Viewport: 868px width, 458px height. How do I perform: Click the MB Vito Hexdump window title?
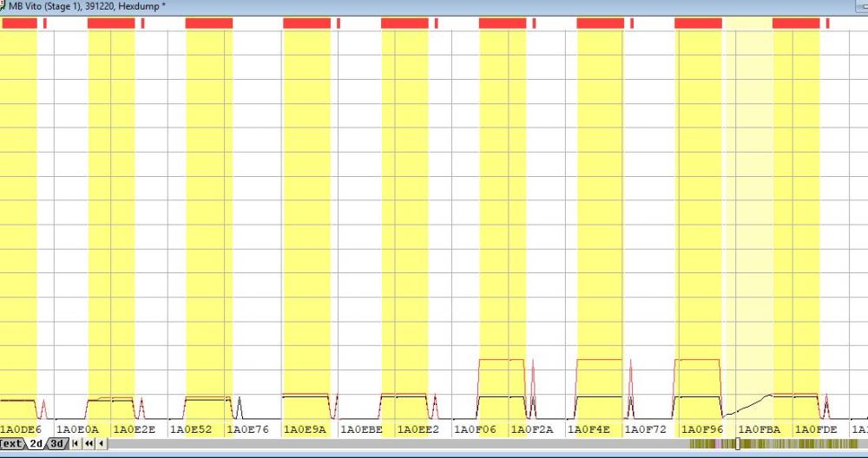click(x=87, y=6)
